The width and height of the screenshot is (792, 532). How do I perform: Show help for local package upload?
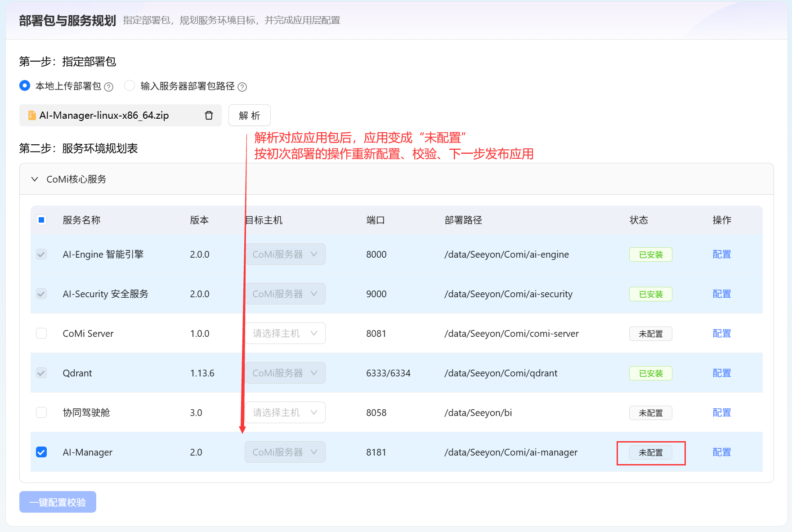[x=108, y=87]
